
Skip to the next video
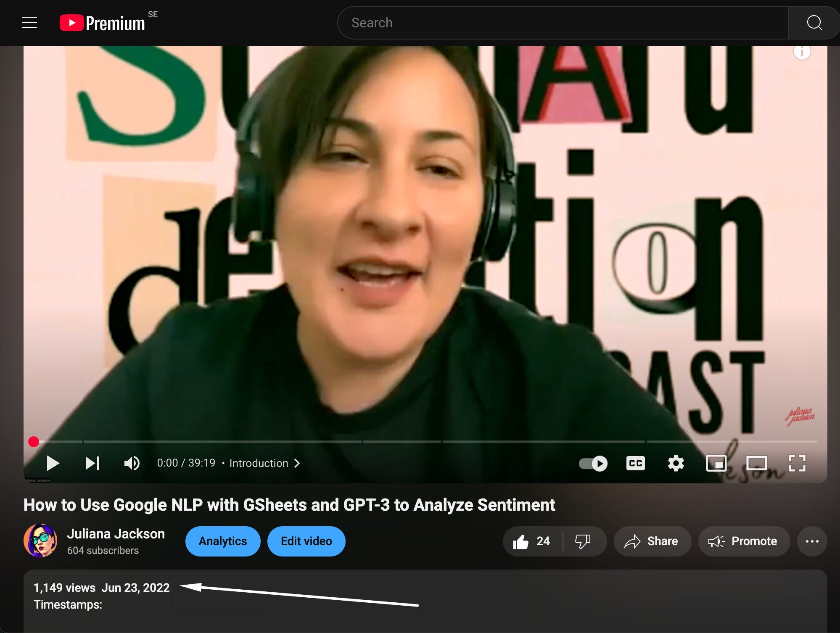(92, 463)
